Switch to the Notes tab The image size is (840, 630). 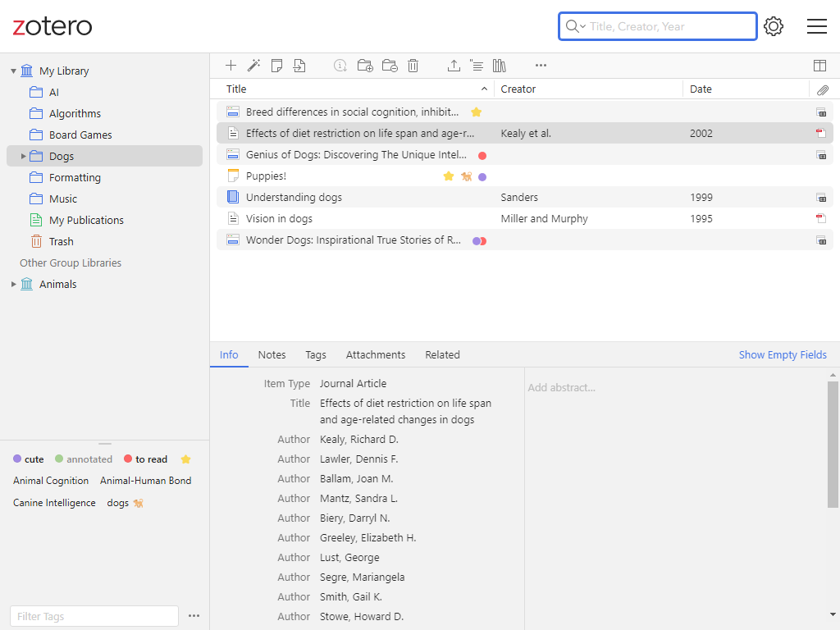(x=272, y=355)
